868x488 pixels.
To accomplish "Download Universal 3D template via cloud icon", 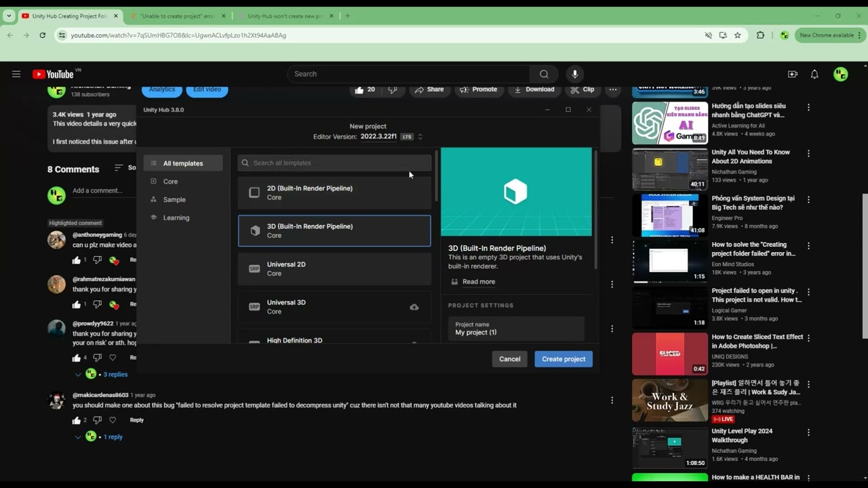I will pos(414,307).
